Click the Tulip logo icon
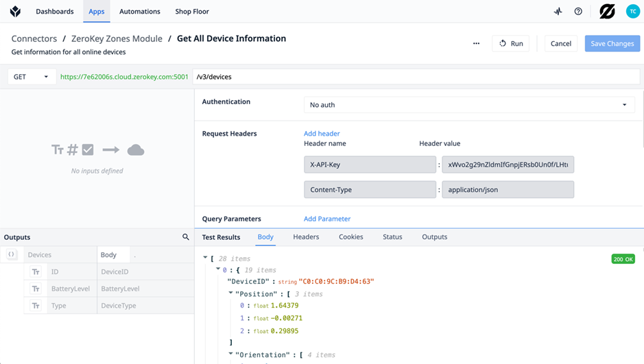The image size is (644, 364). tap(15, 11)
